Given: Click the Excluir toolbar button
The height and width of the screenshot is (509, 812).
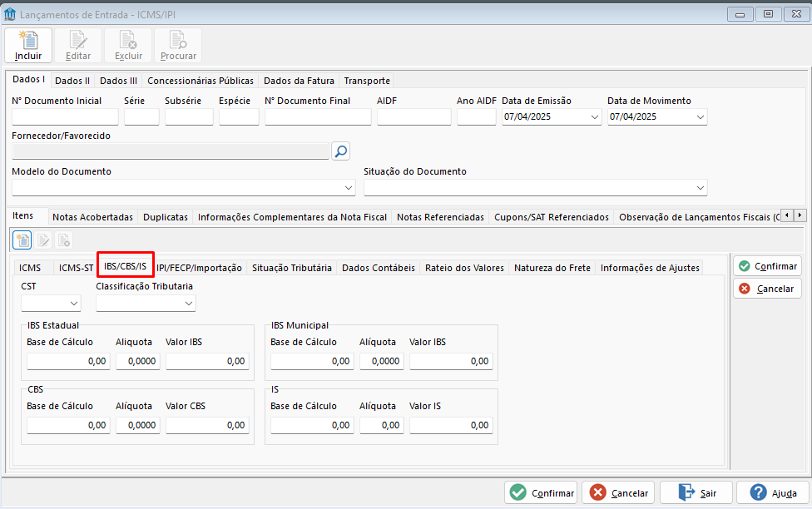Looking at the screenshot, I should [128, 46].
